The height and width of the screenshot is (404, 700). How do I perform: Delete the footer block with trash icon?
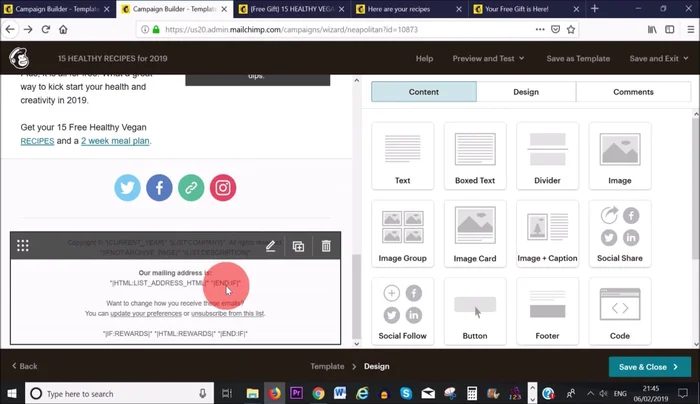click(326, 246)
